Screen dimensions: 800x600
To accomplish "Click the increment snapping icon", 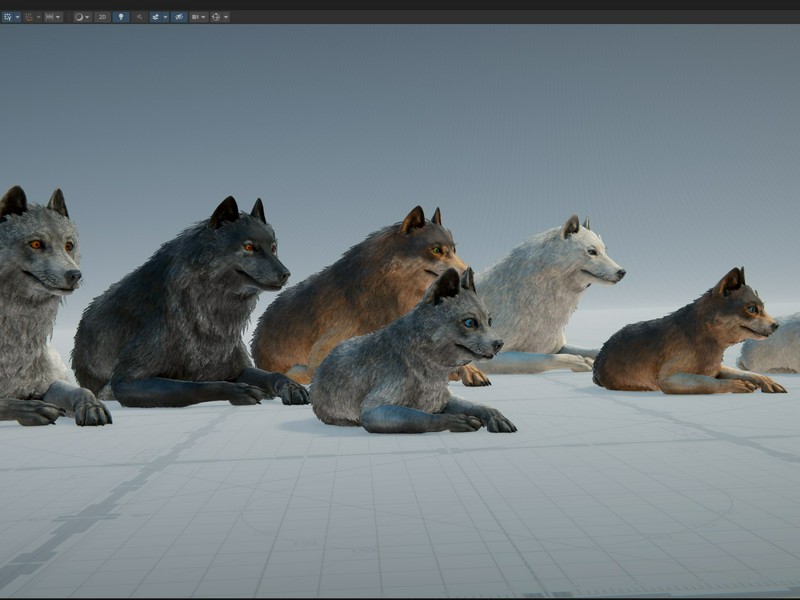I will tap(49, 17).
